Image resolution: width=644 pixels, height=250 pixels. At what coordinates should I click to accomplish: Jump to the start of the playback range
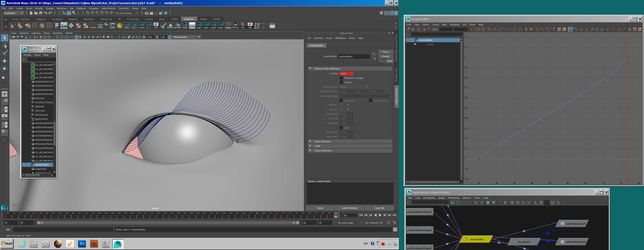361,215
